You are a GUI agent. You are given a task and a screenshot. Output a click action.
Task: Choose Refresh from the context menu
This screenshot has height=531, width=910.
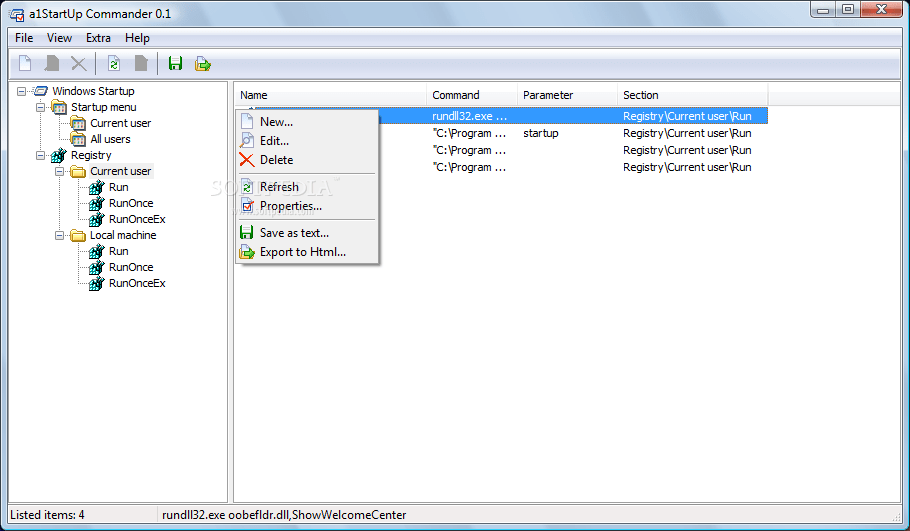(x=307, y=187)
